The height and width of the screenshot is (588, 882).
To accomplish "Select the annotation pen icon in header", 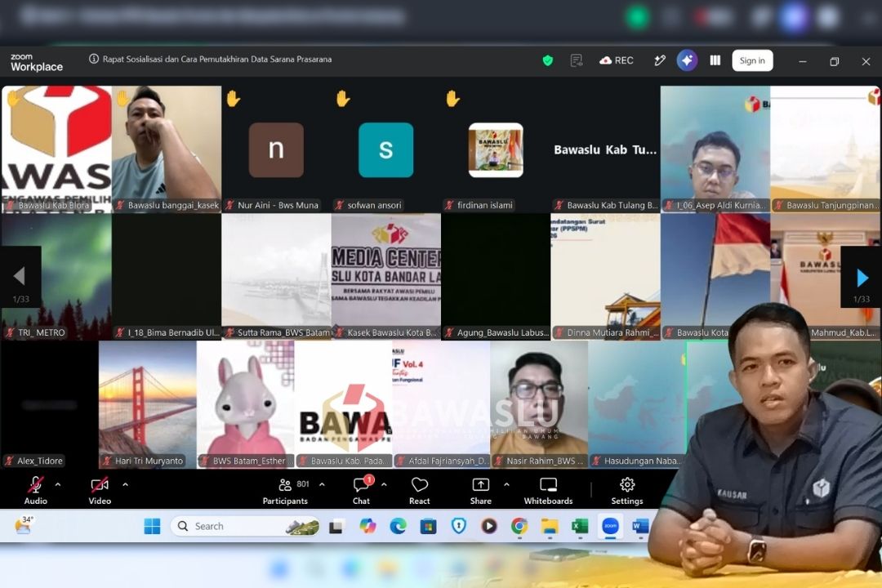I will click(660, 60).
